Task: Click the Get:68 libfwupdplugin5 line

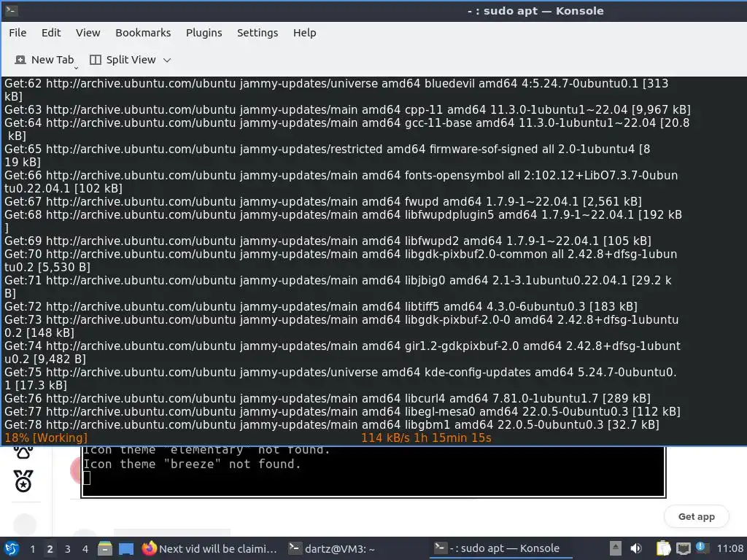Action: pos(343,222)
